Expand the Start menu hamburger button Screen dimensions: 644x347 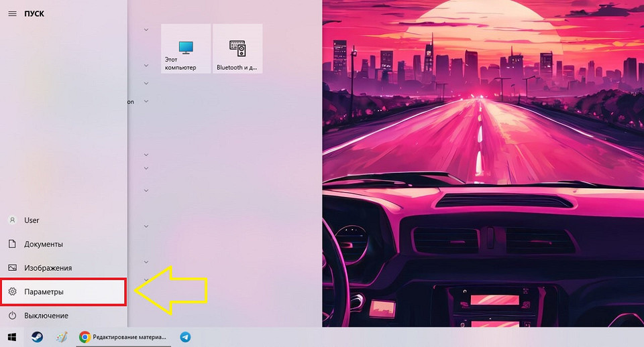pyautogui.click(x=11, y=13)
